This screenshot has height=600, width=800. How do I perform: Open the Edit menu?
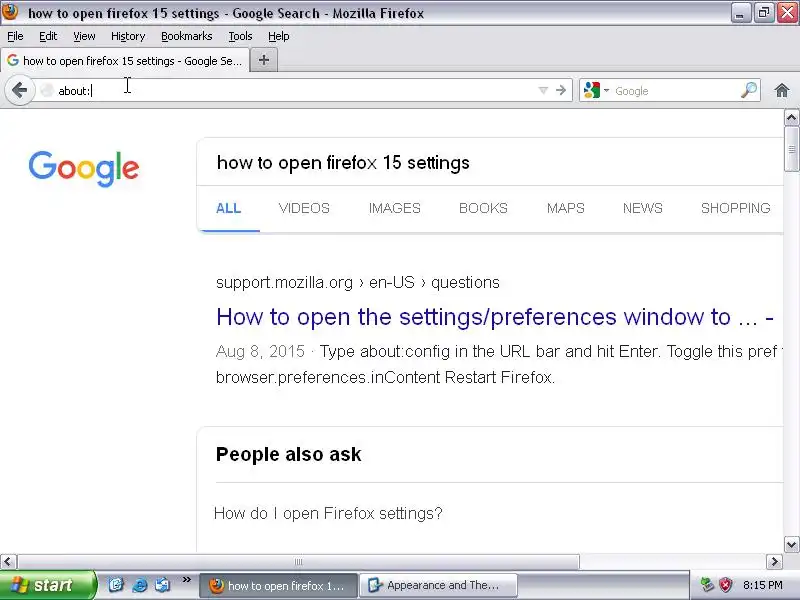tap(48, 36)
